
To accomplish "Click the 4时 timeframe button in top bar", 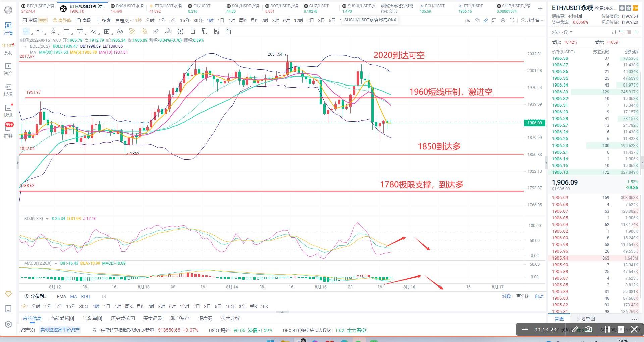I will pos(231,20).
